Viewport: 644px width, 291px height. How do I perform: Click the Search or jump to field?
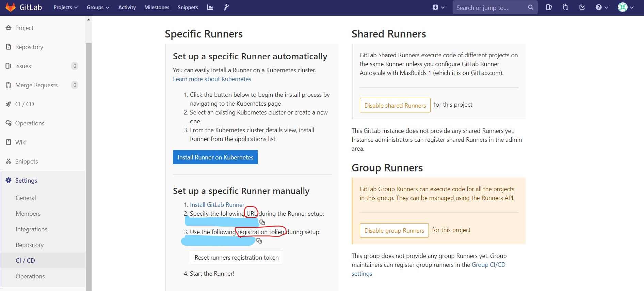495,7
